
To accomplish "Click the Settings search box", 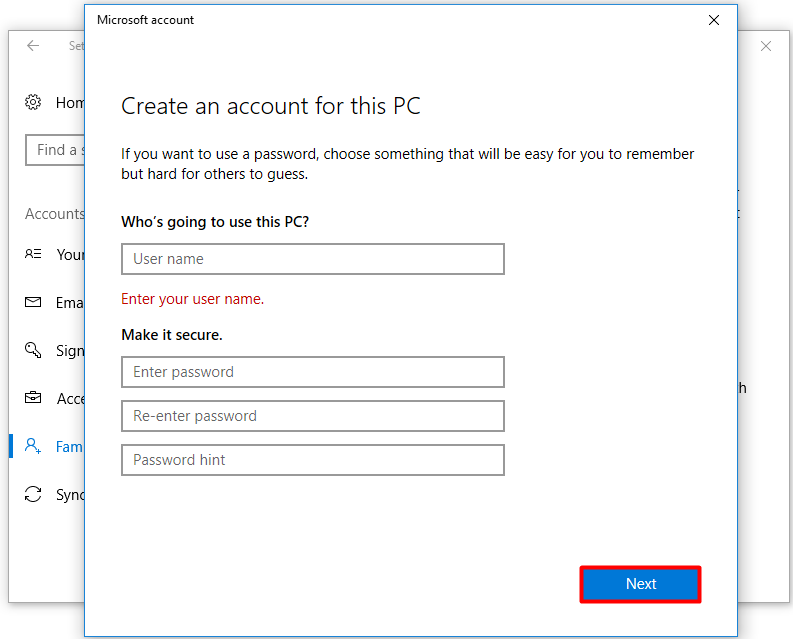I will 55,150.
